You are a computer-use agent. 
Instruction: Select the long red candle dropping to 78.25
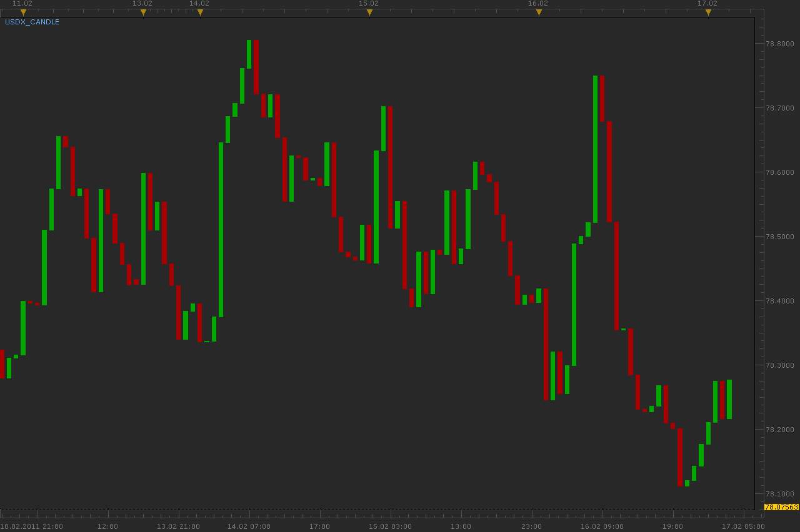546,344
